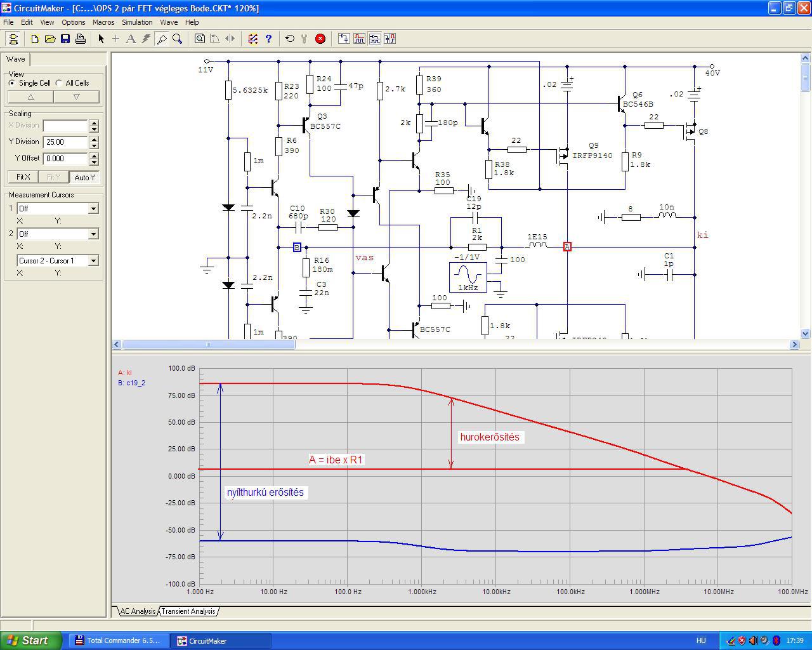Increase the Y Division value with up arrow
This screenshot has height=650, width=812.
pos(94,139)
